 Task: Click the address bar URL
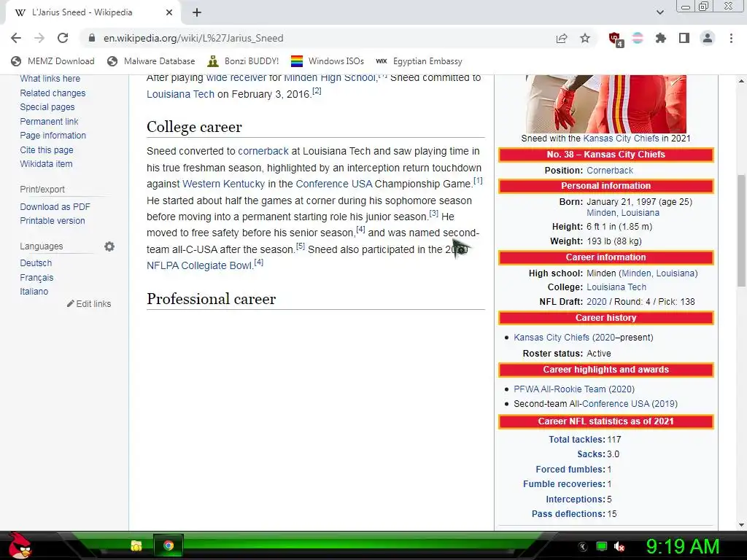tap(193, 38)
